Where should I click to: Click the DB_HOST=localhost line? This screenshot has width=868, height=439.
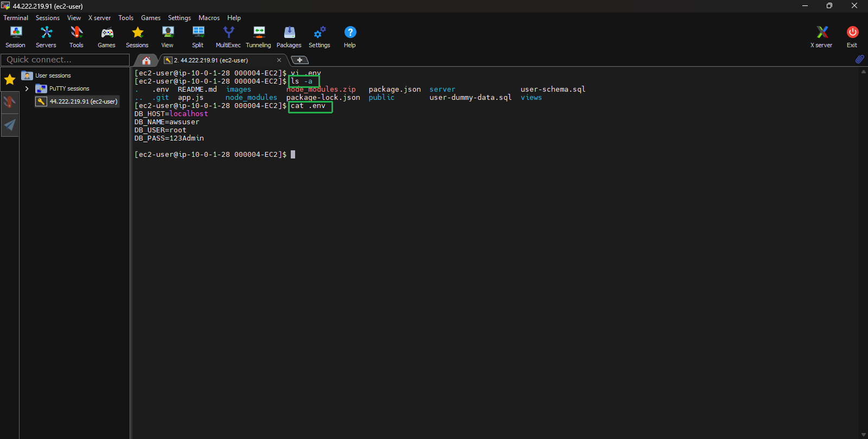click(x=171, y=114)
